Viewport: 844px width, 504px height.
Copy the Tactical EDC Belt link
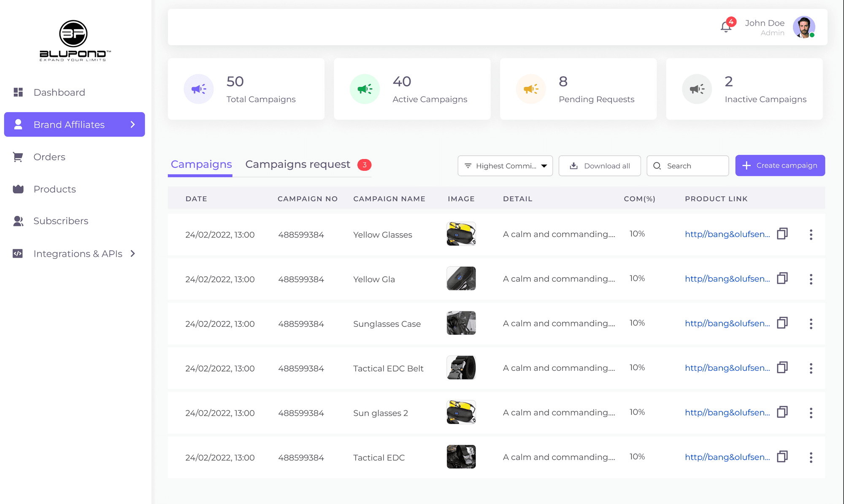point(782,368)
